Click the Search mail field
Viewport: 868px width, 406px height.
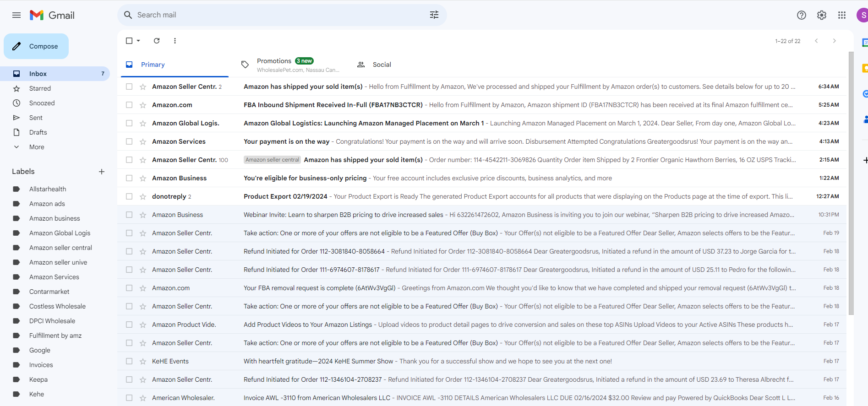(x=282, y=15)
